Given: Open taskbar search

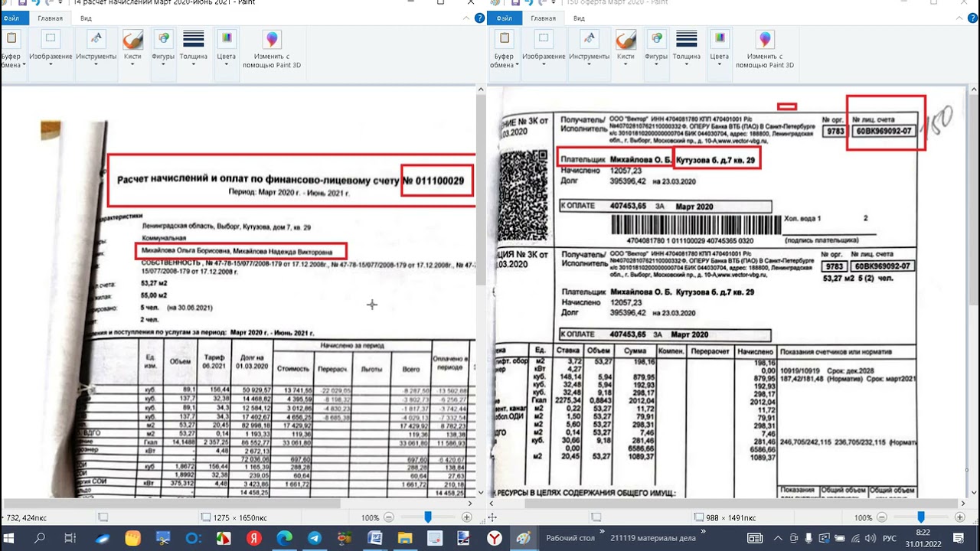Looking at the screenshot, I should tap(40, 539).
